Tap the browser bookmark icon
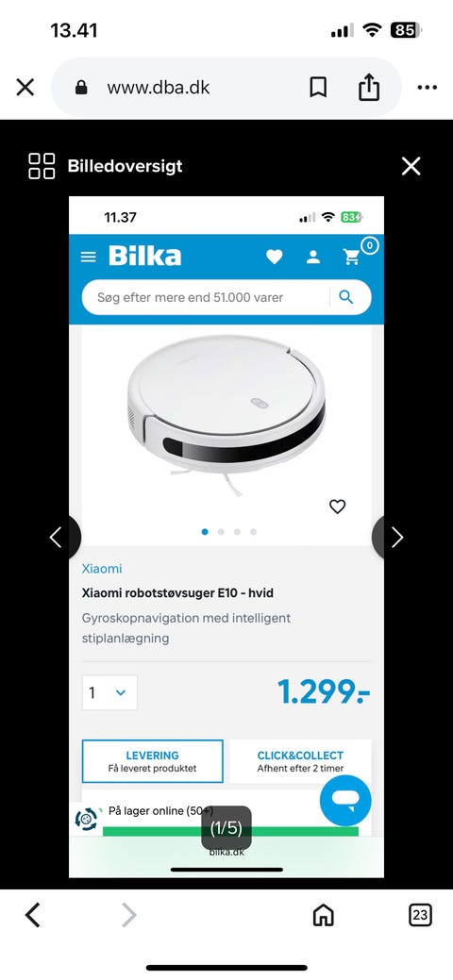The height and width of the screenshot is (980, 453). coord(318,88)
